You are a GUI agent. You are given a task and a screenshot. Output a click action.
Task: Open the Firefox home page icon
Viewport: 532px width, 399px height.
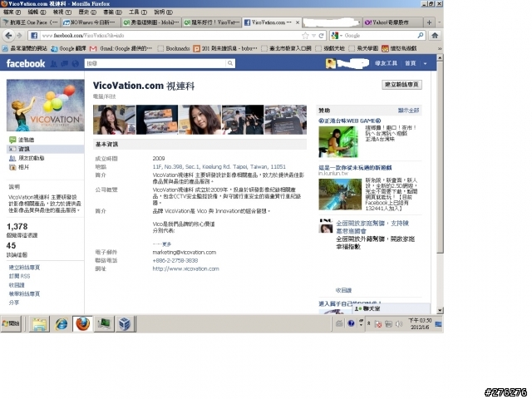point(435,35)
